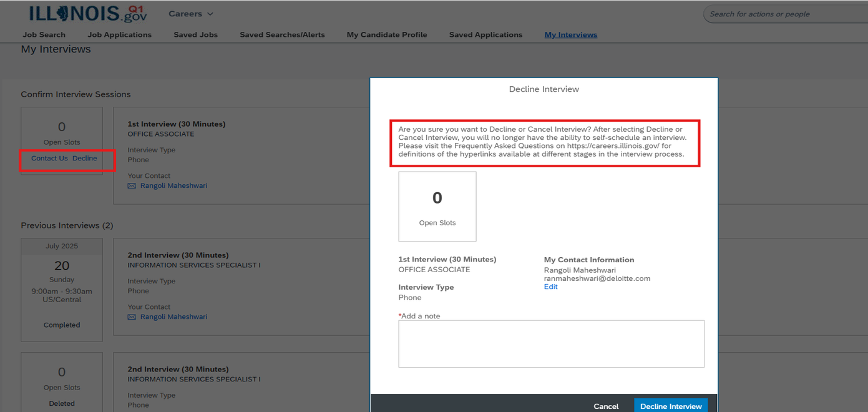Click Rangoli Maheshwari contact under July 20 interview
This screenshot has height=412, width=868.
173,317
